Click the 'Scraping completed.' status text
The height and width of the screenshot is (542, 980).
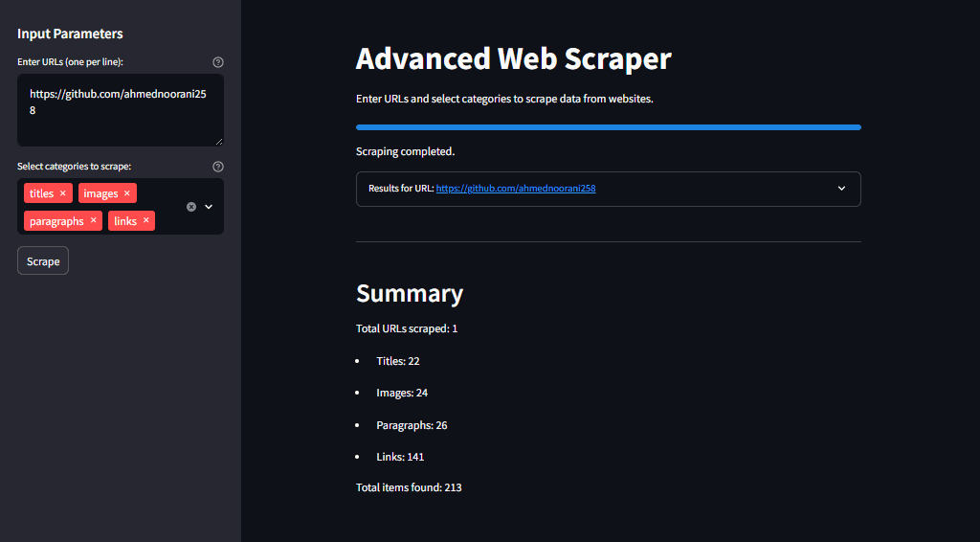(x=405, y=151)
